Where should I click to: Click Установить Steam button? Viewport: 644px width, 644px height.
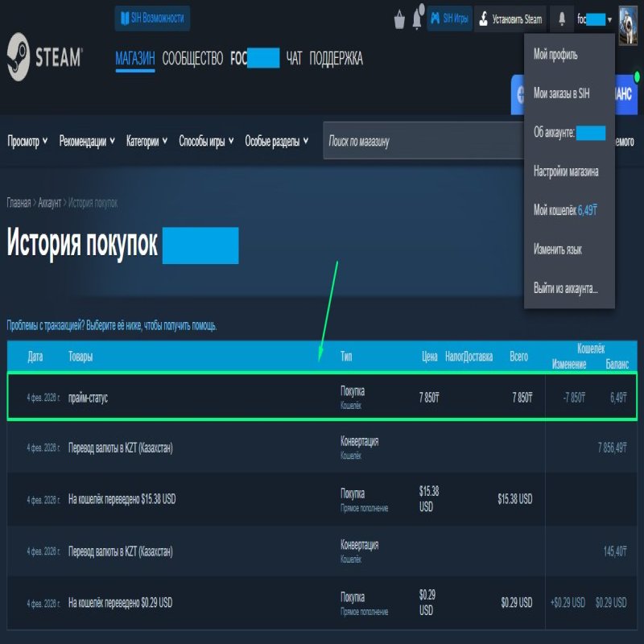[x=509, y=18]
